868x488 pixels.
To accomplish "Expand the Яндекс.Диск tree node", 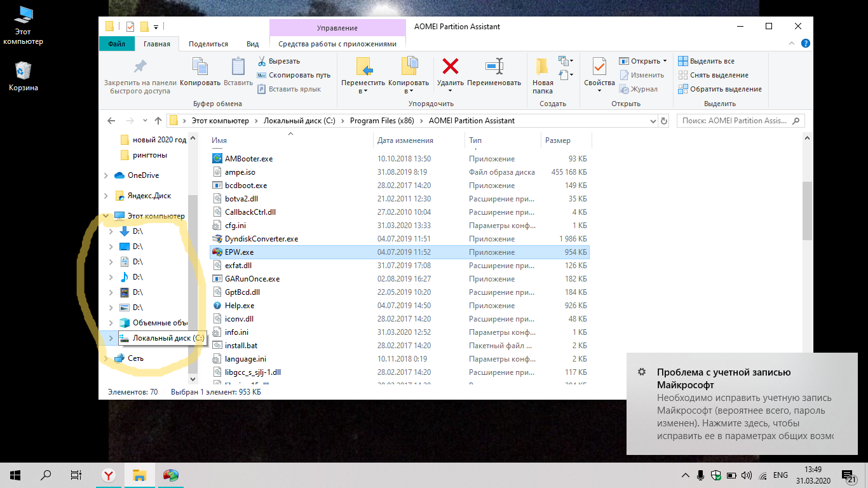I will [x=106, y=196].
